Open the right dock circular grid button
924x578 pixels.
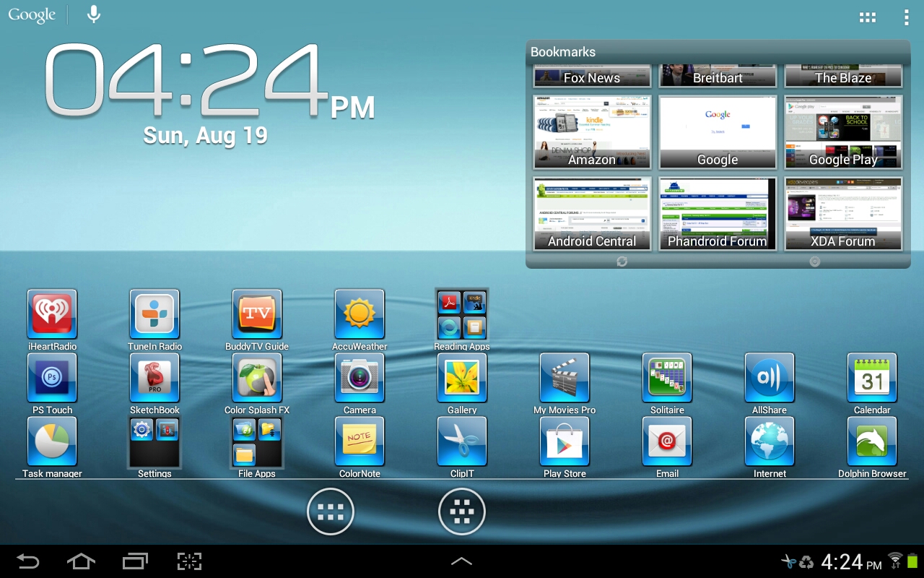coord(462,512)
